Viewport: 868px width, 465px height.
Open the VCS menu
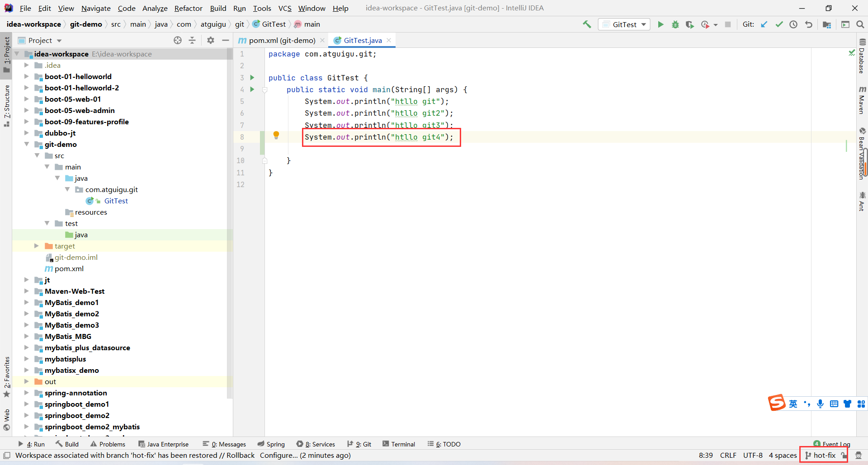pos(285,8)
